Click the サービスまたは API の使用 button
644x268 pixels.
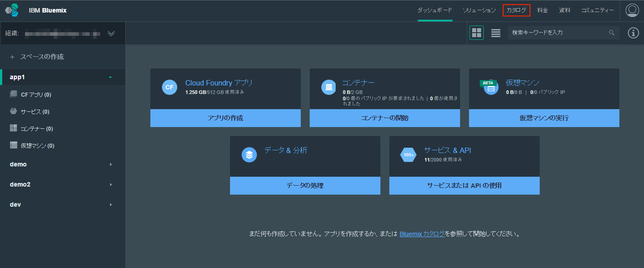(x=465, y=186)
